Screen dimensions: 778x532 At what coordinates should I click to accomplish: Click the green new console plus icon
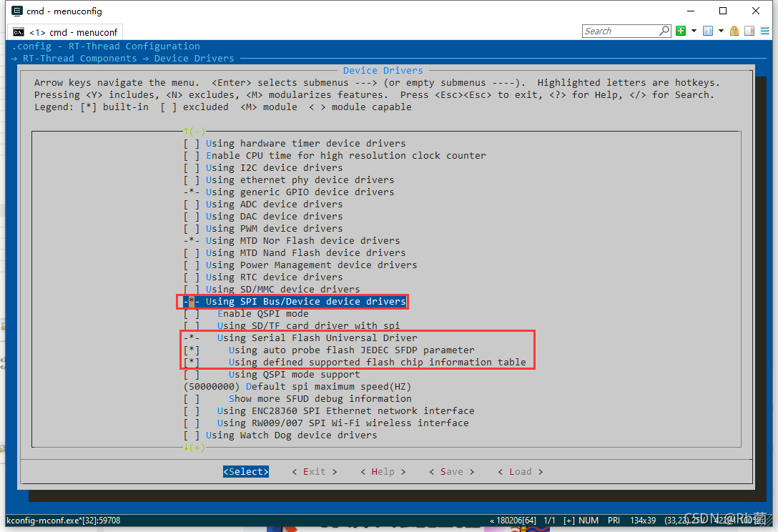[x=681, y=31]
